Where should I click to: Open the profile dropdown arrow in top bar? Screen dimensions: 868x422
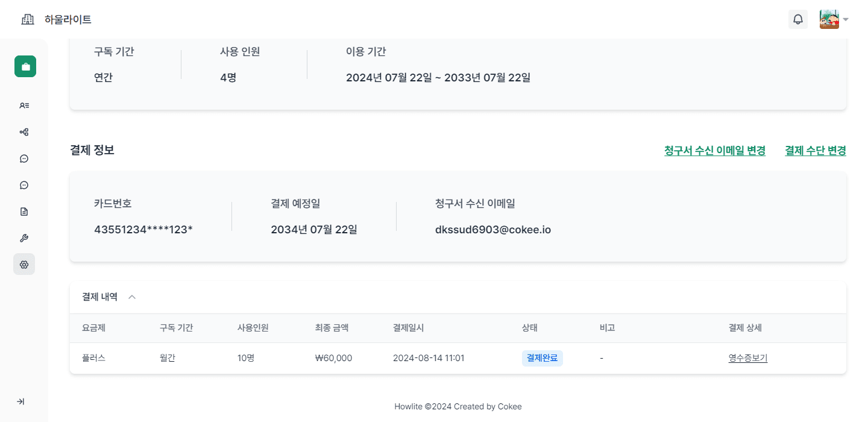[x=846, y=19]
